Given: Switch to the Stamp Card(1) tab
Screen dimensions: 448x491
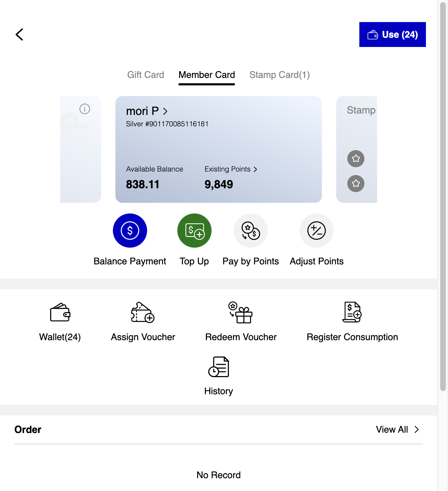Looking at the screenshot, I should click(280, 75).
